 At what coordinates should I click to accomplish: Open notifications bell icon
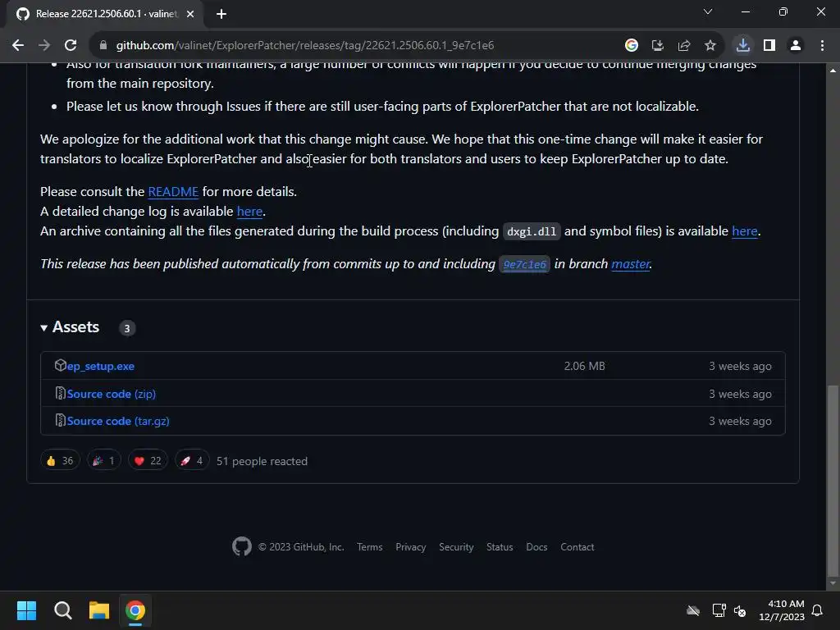tap(818, 610)
